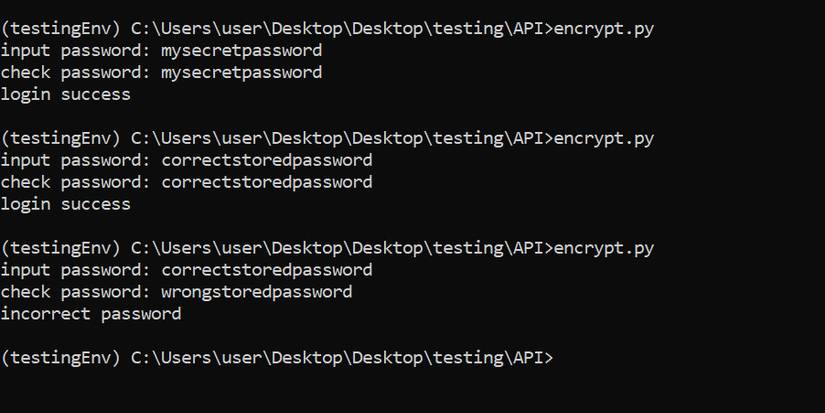Click "(testingEnv)" on the first command line
The image size is (825, 413).
click(60, 28)
